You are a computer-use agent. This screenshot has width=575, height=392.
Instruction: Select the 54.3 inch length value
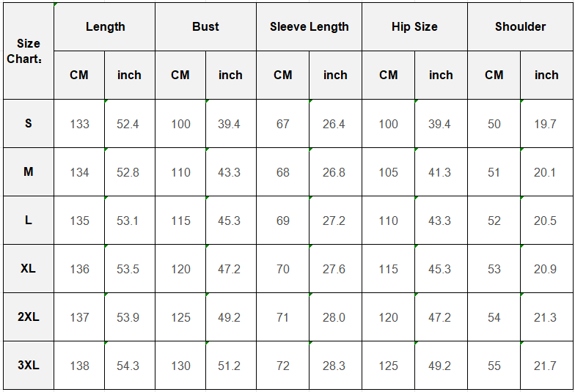(128, 366)
